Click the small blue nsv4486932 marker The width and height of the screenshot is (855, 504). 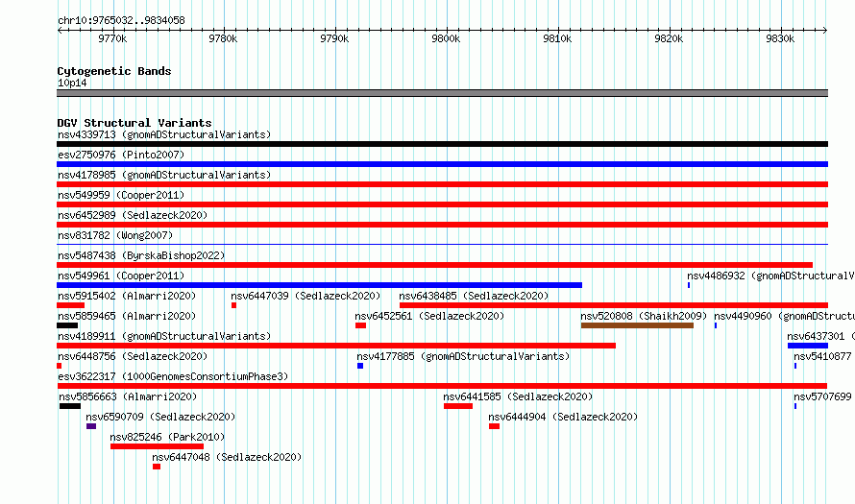689,285
